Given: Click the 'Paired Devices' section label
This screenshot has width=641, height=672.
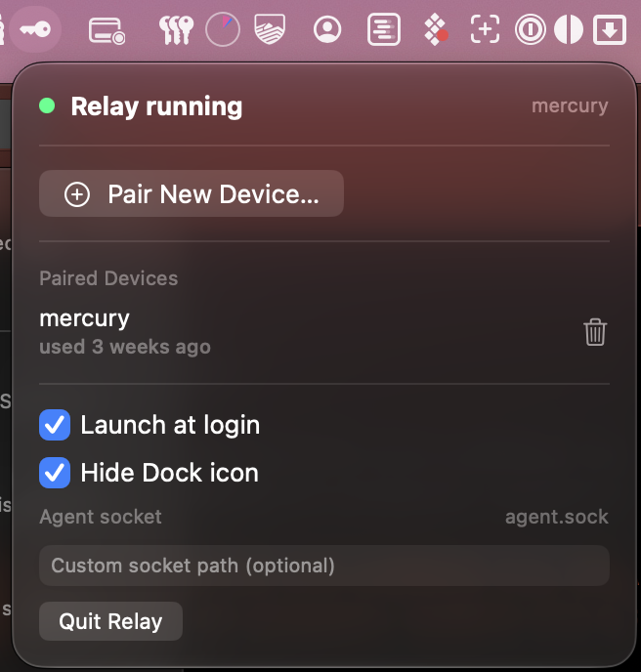Looking at the screenshot, I should click(x=108, y=278).
